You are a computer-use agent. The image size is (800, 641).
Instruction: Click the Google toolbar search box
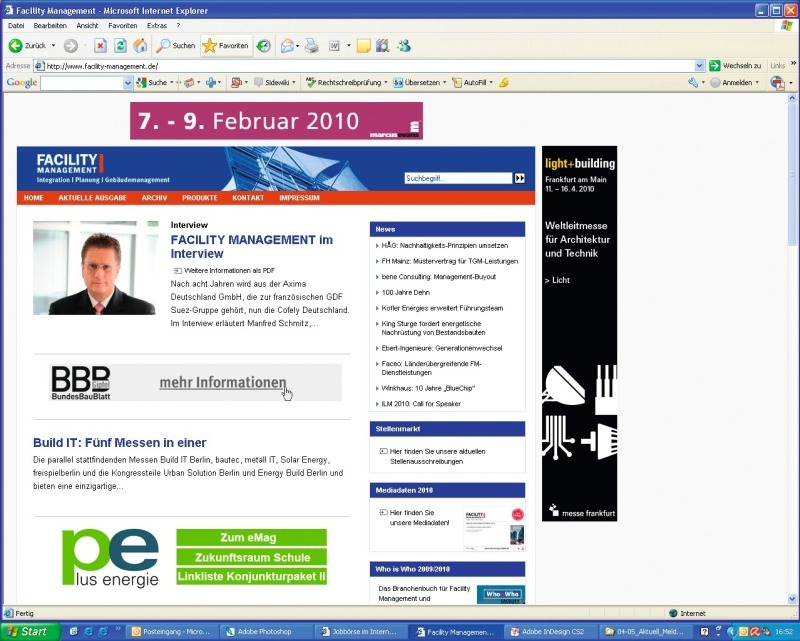coord(82,83)
